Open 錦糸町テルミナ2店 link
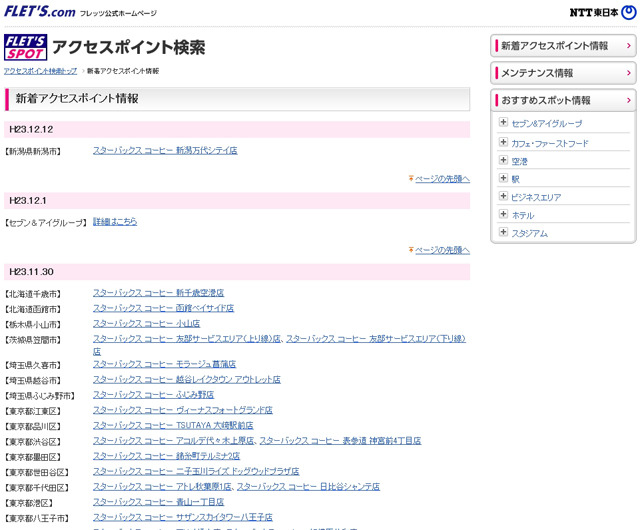The width and height of the screenshot is (640, 530). 167,456
